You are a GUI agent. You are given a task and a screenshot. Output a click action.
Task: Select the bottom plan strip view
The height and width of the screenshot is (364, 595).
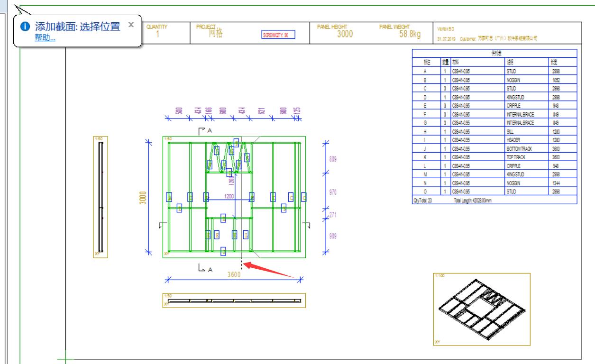point(234,300)
